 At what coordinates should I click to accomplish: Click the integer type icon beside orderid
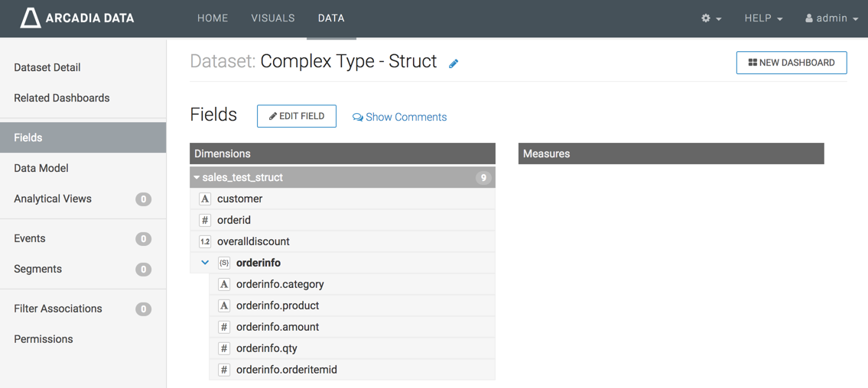205,220
